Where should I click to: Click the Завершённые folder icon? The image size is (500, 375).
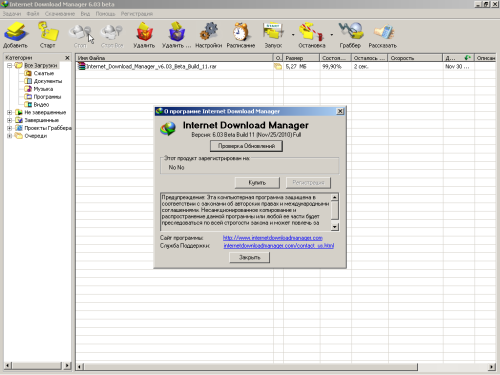[19, 120]
